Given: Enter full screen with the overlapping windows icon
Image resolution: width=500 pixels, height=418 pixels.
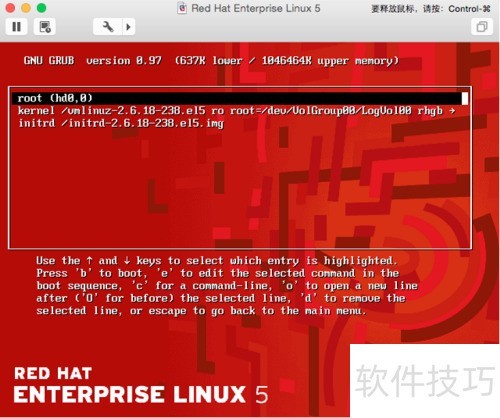Looking at the screenshot, I should (482, 27).
